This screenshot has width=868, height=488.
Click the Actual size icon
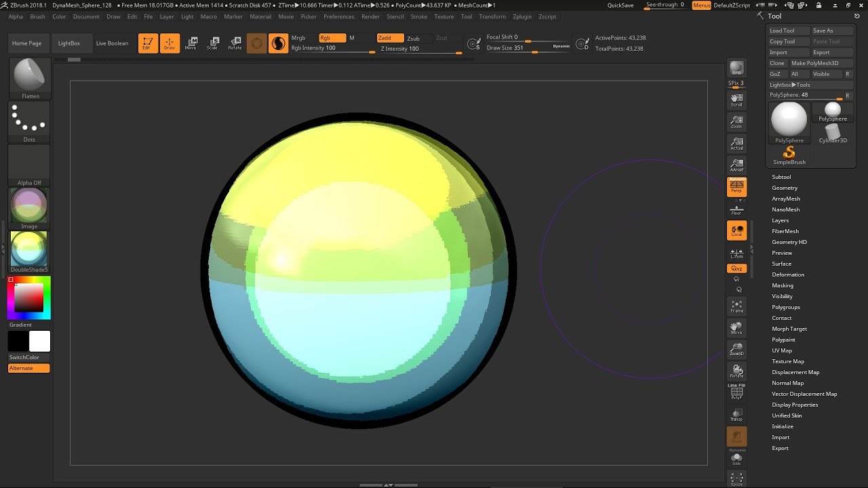click(736, 143)
